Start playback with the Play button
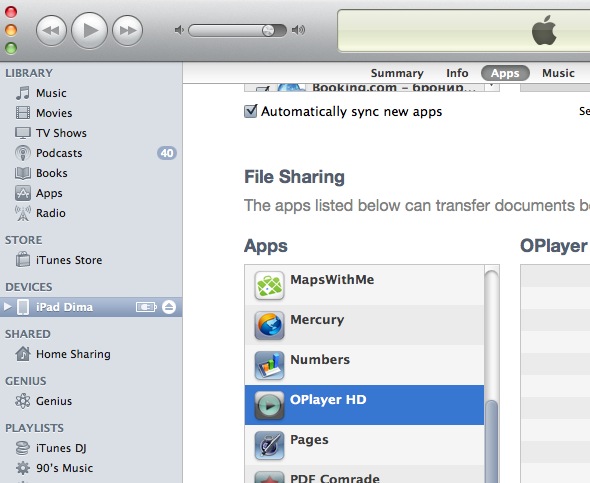590x483 pixels. [90, 30]
